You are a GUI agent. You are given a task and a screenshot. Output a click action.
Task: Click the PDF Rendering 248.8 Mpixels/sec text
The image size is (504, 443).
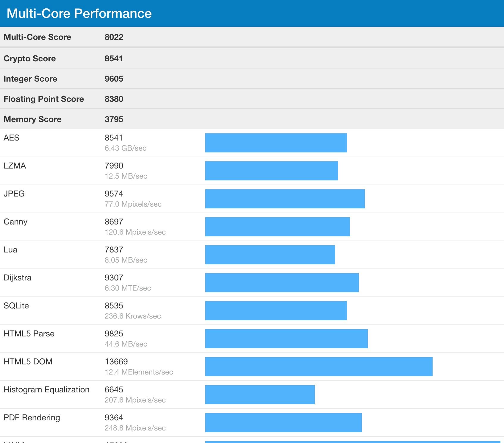tap(135, 428)
